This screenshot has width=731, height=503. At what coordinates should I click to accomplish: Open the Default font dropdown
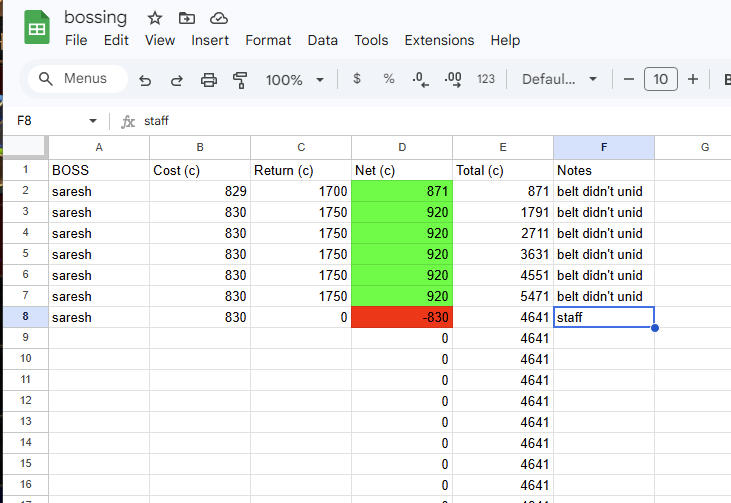(559, 79)
